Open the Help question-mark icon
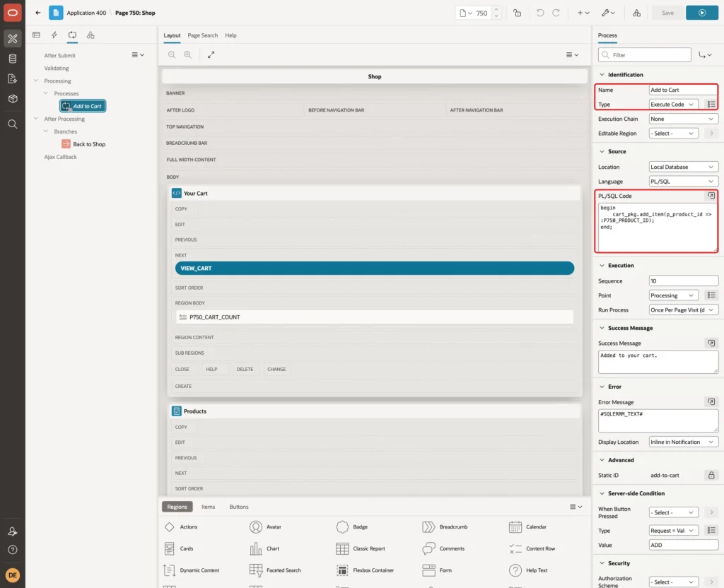Viewport: 724px width, 588px height. [x=13, y=550]
